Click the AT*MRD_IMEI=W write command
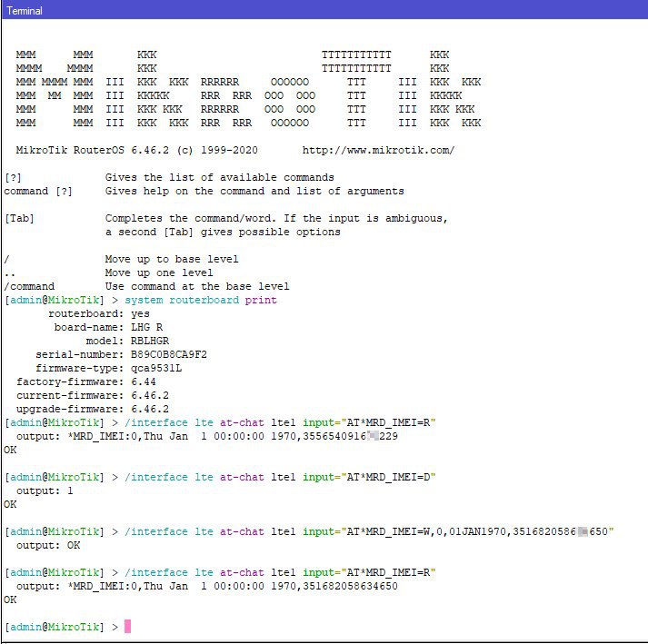The width and height of the screenshot is (648, 644). (370, 531)
